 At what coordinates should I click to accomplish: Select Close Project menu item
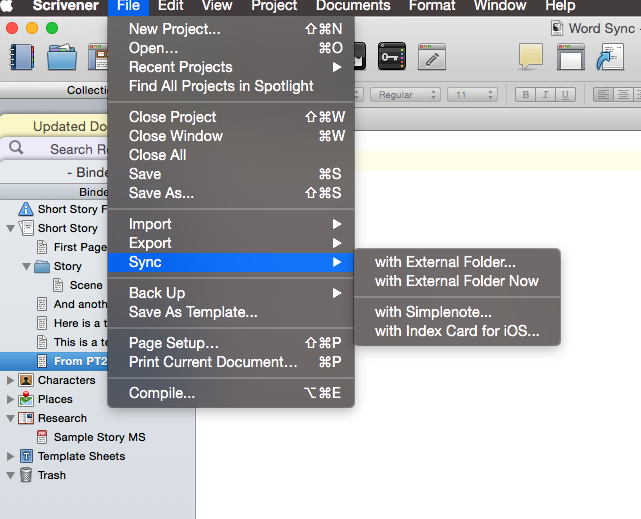tap(231, 117)
